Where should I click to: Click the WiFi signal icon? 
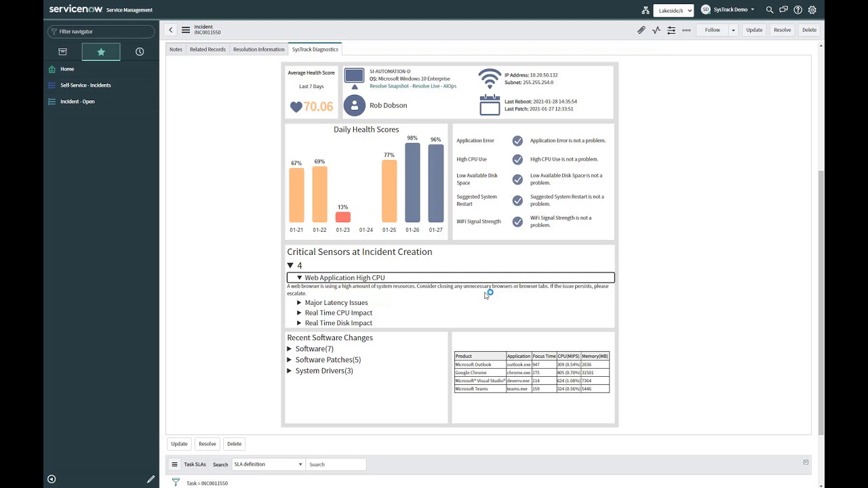[490, 79]
